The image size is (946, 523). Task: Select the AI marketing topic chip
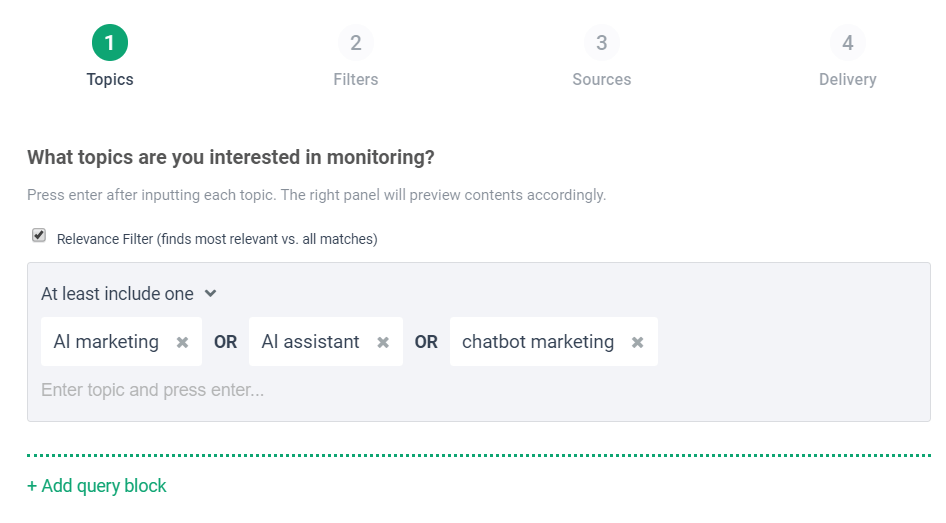(106, 342)
